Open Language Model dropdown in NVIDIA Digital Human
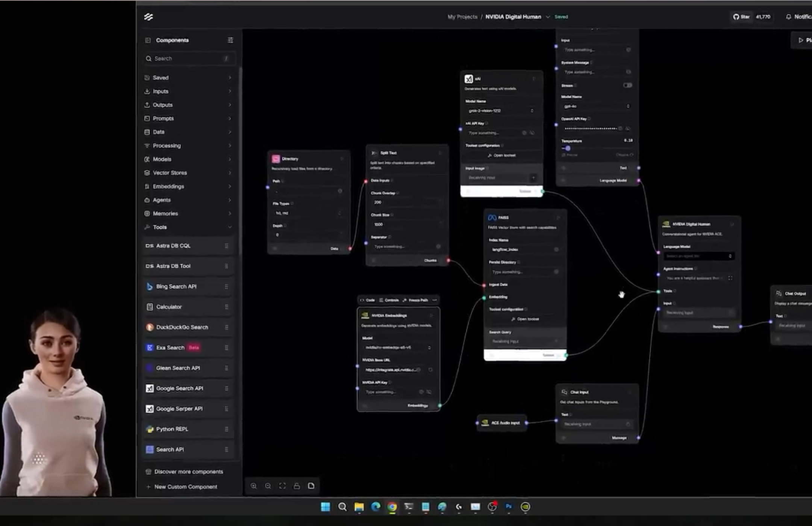The width and height of the screenshot is (812, 526). coord(698,256)
